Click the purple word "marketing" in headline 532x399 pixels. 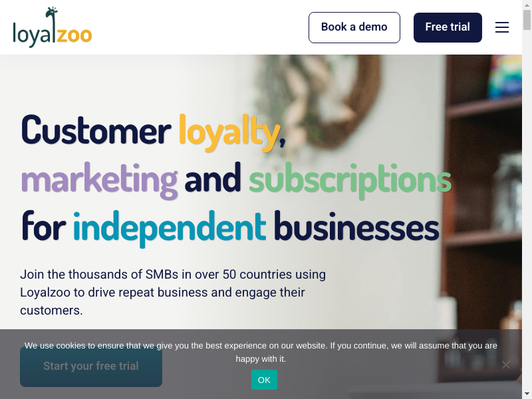99,178
